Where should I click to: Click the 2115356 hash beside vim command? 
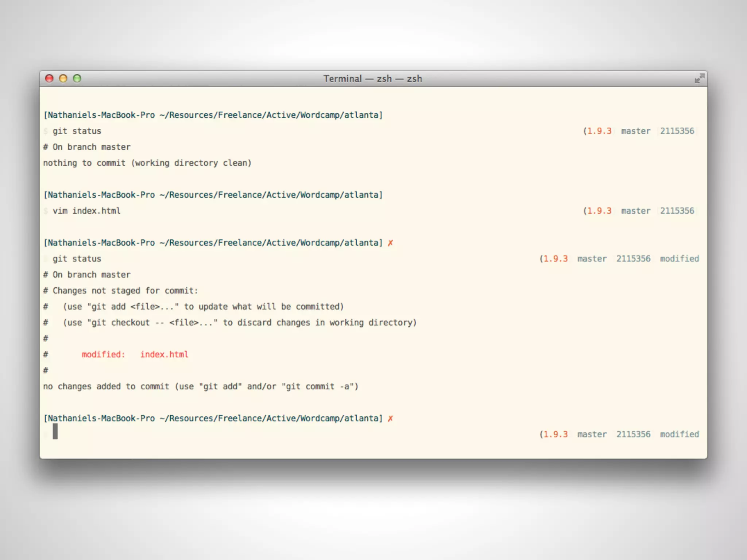pos(677,211)
